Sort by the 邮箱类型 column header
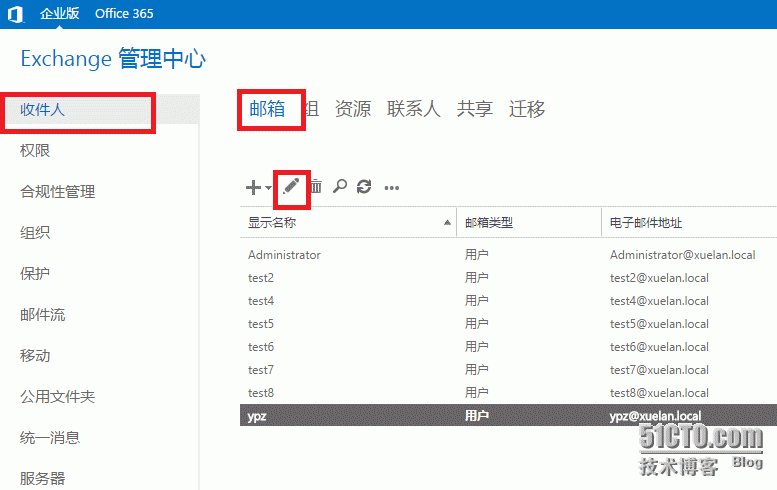 click(x=489, y=223)
